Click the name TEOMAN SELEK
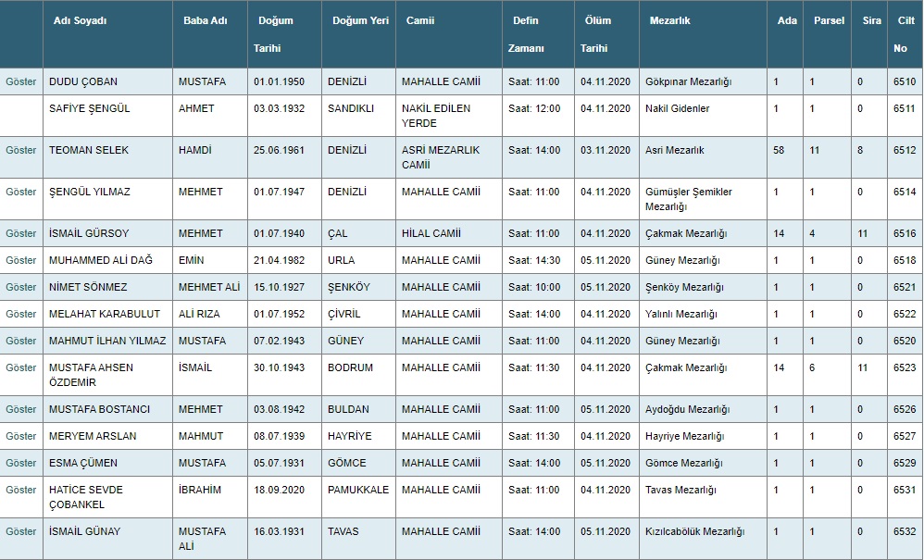This screenshot has height=560, width=924. tap(89, 150)
